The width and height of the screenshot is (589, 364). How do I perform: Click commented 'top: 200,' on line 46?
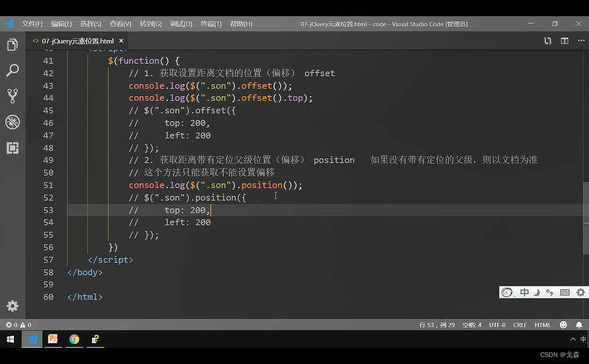click(187, 123)
